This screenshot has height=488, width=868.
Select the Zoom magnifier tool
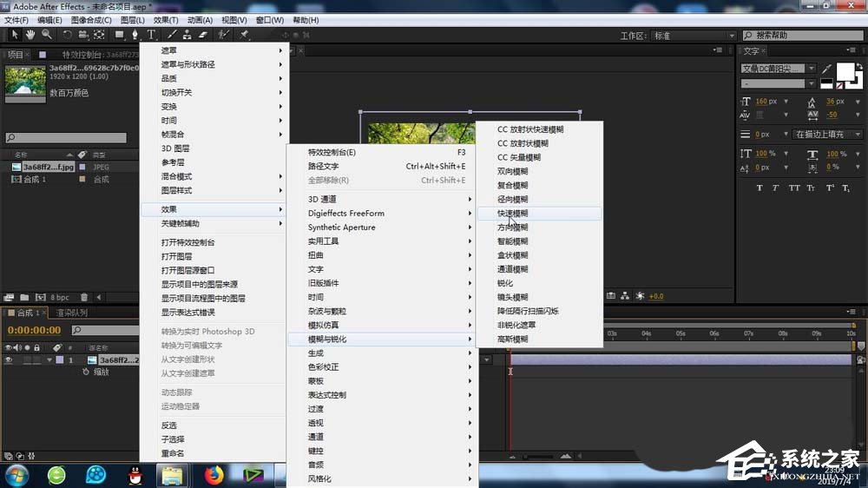pyautogui.click(x=46, y=35)
